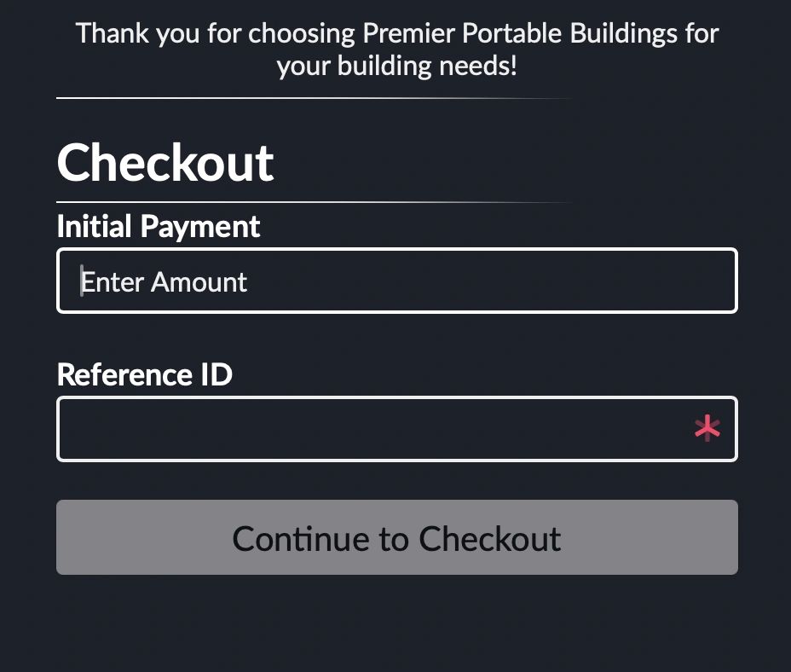Screen dimensions: 791x672
Task: Click the Reference ID label
Action: coord(144,374)
